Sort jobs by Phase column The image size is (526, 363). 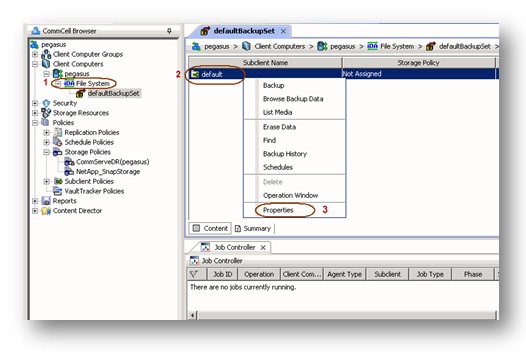point(473,274)
